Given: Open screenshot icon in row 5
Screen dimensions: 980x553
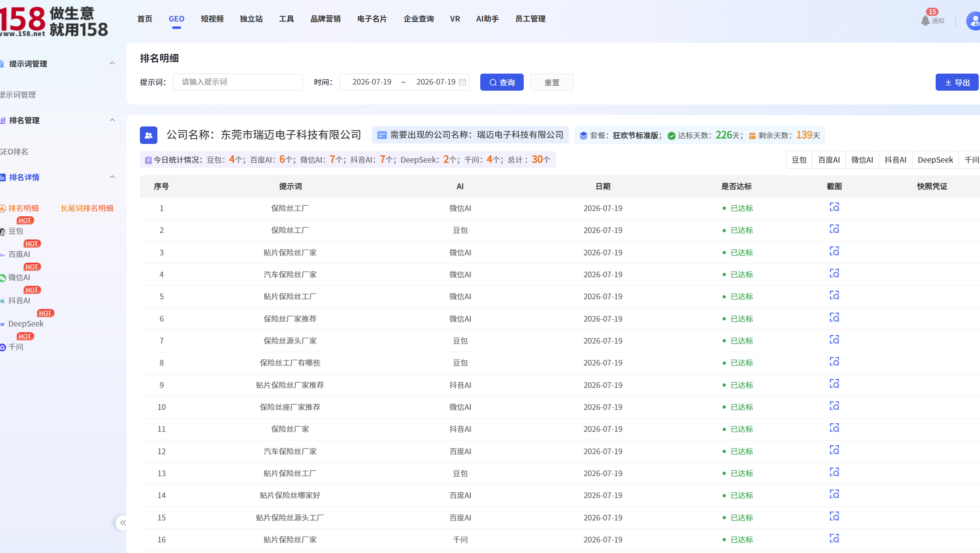Looking at the screenshot, I should coord(834,296).
